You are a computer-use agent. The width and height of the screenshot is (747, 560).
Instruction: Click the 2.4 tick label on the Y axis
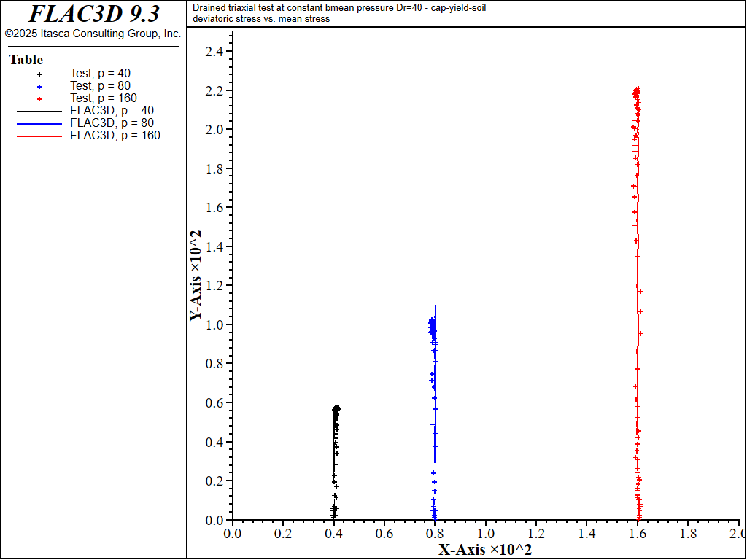coord(214,52)
